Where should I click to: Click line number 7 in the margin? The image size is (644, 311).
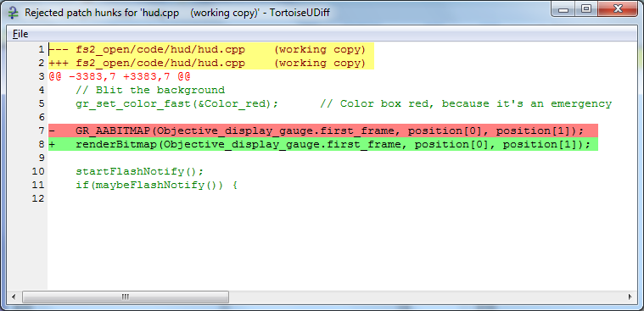coord(41,131)
